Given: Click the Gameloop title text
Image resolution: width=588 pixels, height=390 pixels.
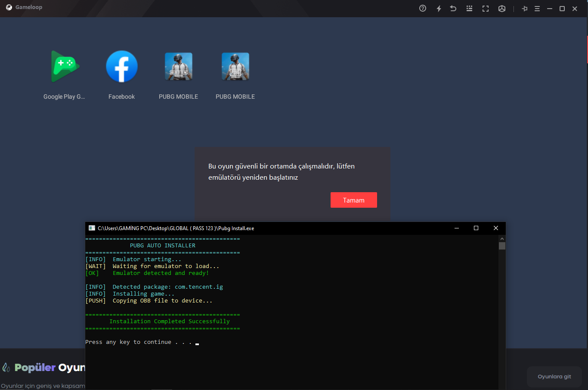Looking at the screenshot, I should pos(29,7).
